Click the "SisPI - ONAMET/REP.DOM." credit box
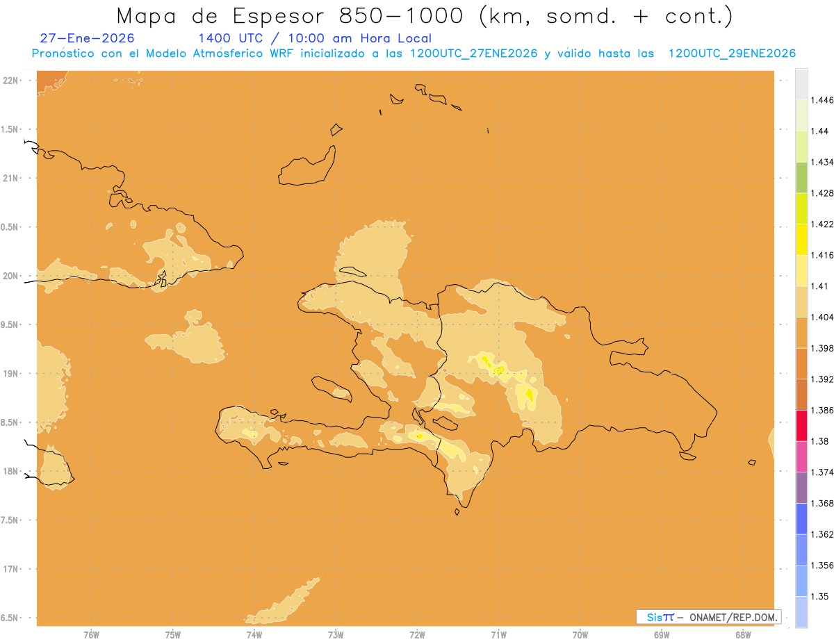The height and width of the screenshot is (644, 834). pyautogui.click(x=709, y=617)
